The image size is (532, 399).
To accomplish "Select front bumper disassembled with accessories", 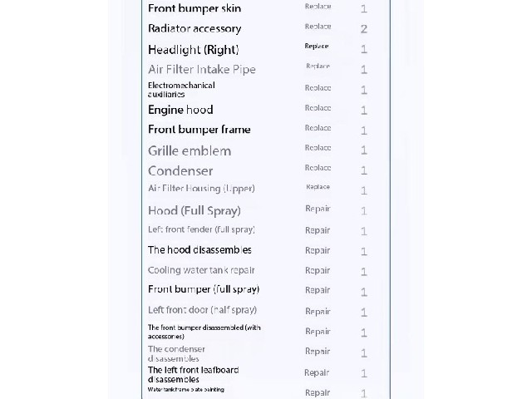I will point(204,332).
